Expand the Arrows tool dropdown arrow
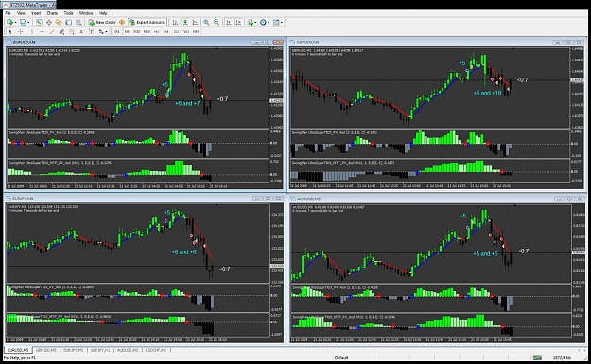The height and width of the screenshot is (364, 591). [106, 31]
